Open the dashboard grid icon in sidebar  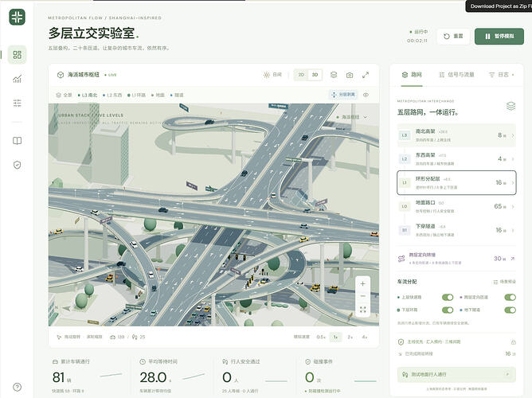[17, 55]
